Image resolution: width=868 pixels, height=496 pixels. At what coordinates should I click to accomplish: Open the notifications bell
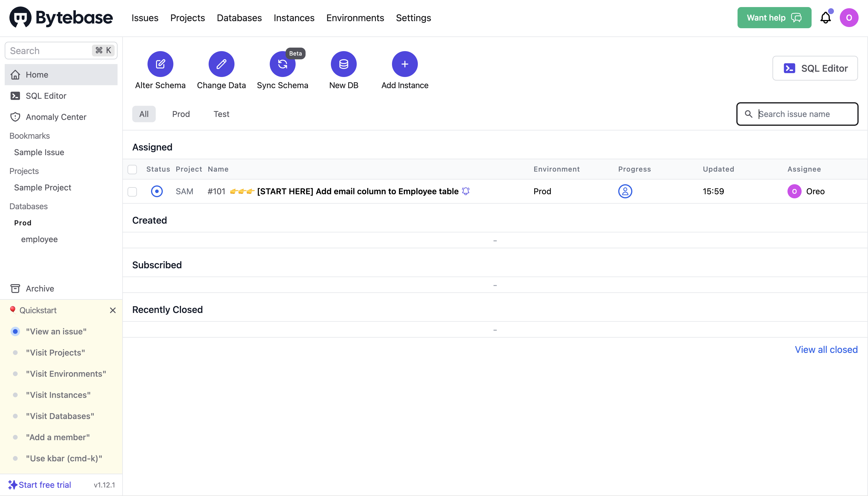point(826,17)
